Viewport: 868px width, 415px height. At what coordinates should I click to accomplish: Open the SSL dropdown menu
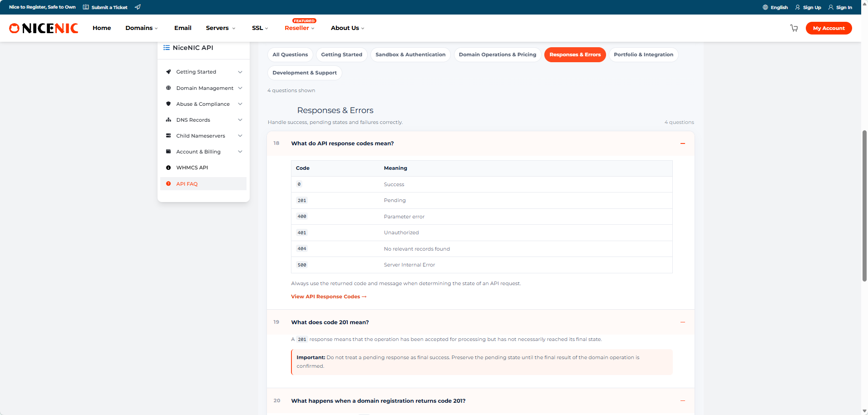[x=260, y=28]
